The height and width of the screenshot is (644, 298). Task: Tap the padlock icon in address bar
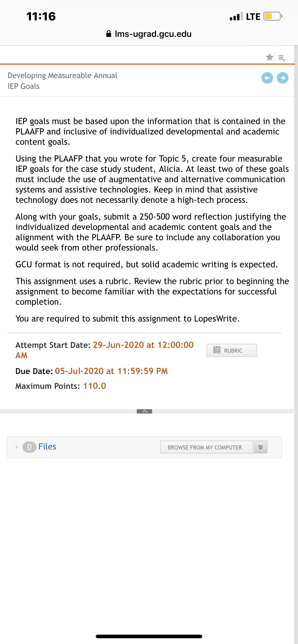tap(109, 34)
